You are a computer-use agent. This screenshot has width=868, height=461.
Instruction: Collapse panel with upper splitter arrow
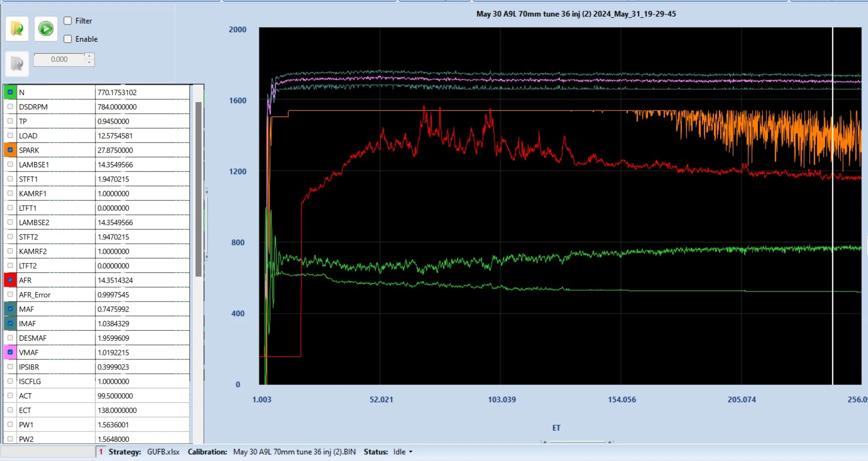coord(206,192)
